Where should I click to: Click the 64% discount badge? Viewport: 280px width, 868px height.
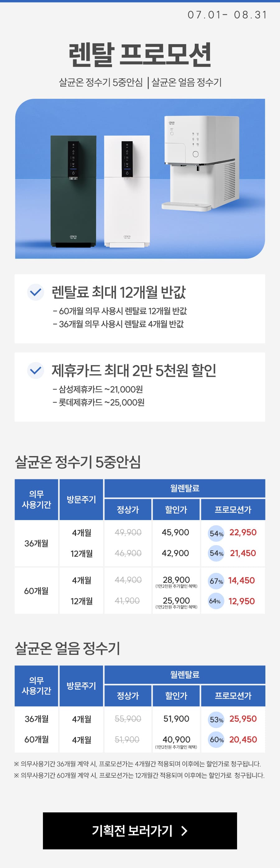click(x=215, y=601)
